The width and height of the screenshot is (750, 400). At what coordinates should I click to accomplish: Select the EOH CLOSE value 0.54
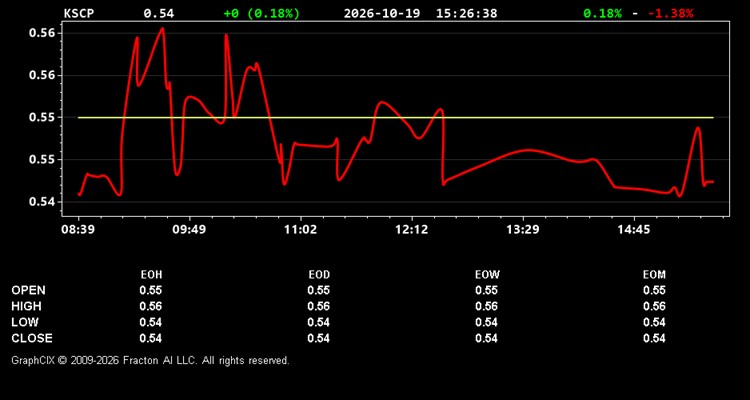tap(151, 338)
